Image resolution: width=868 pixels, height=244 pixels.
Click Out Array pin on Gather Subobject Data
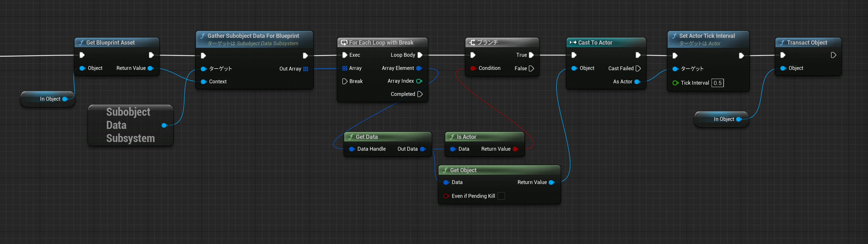(305, 69)
